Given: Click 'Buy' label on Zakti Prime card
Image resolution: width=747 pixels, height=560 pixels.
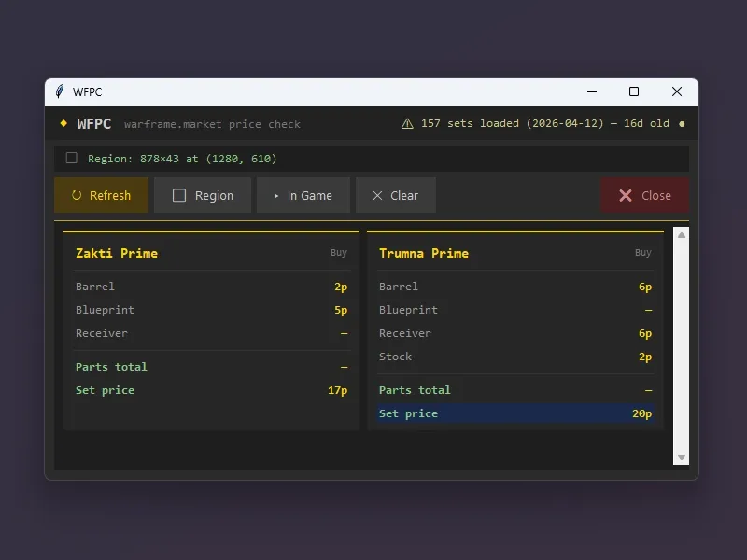Looking at the screenshot, I should [339, 252].
